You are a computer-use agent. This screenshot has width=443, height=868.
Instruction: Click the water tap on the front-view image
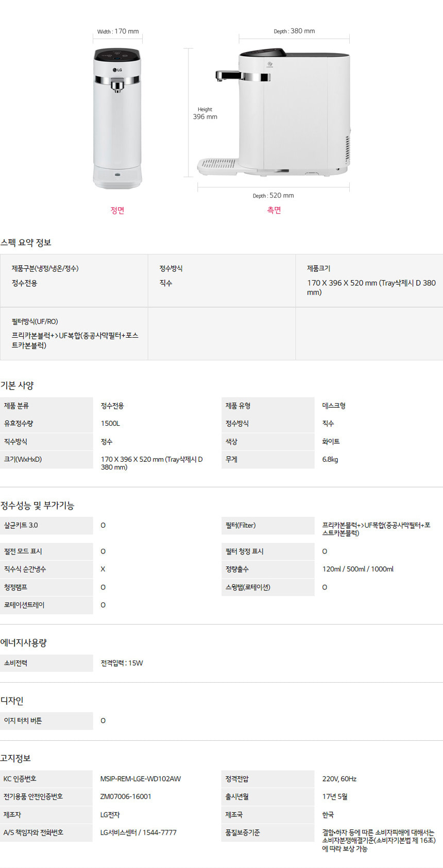point(117,86)
